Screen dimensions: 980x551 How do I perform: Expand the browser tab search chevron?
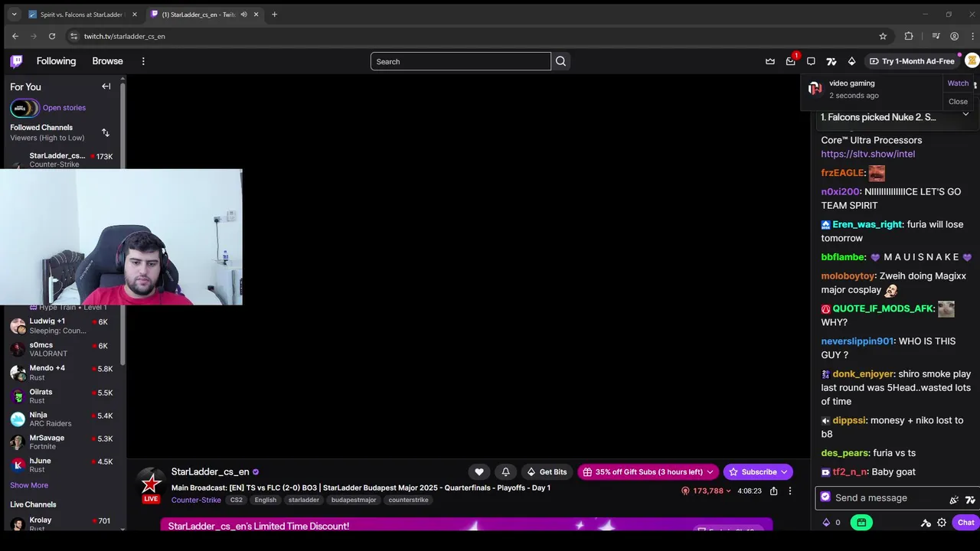[14, 15]
